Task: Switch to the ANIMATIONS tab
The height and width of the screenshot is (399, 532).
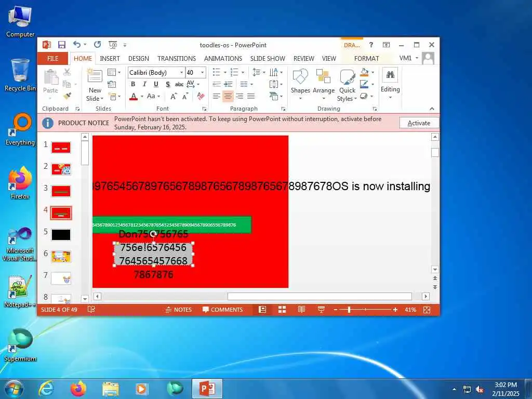Action: tap(223, 58)
